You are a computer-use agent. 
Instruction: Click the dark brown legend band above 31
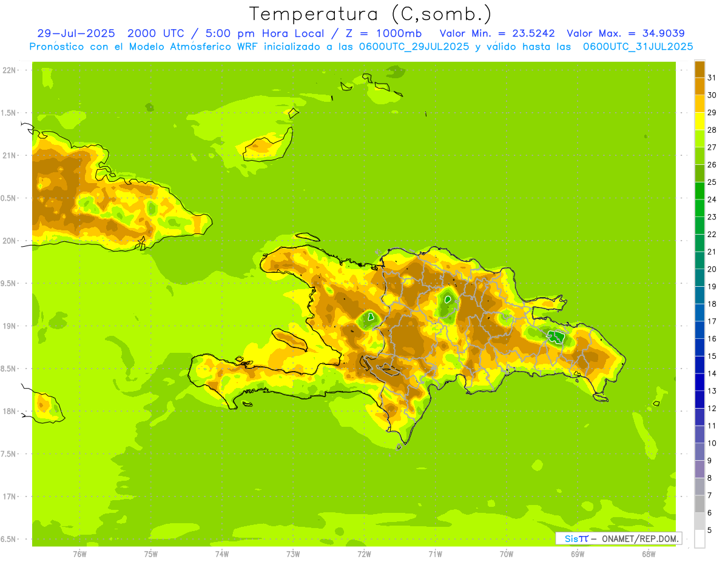click(x=699, y=69)
